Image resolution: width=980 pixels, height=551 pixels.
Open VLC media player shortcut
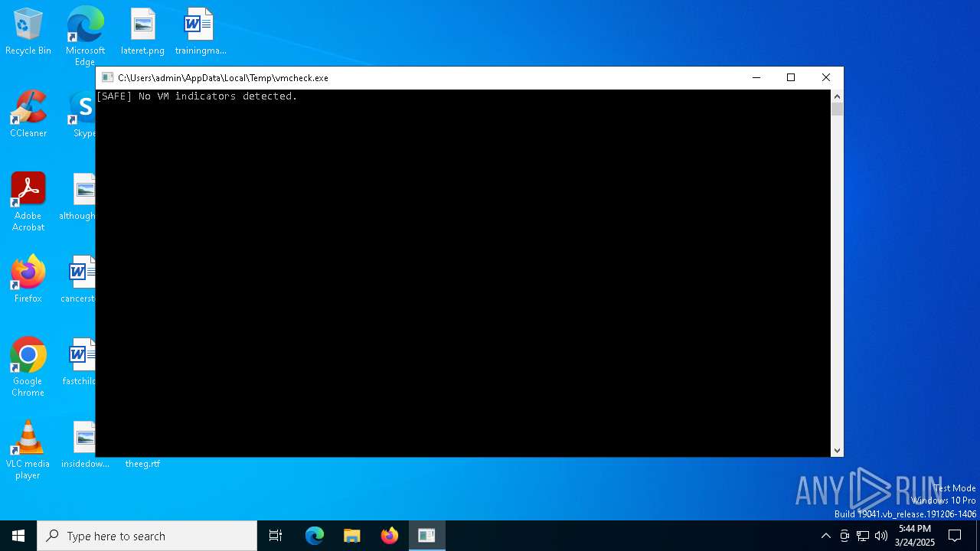point(28,450)
